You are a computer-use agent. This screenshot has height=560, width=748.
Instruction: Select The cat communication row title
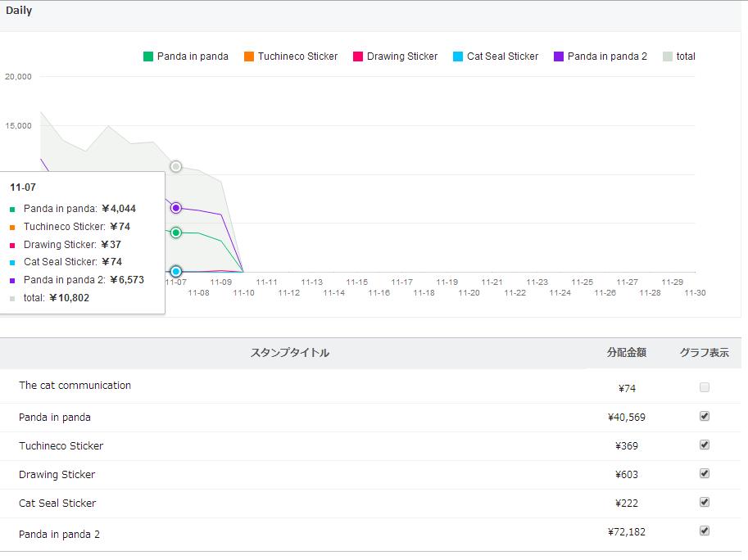(x=75, y=385)
